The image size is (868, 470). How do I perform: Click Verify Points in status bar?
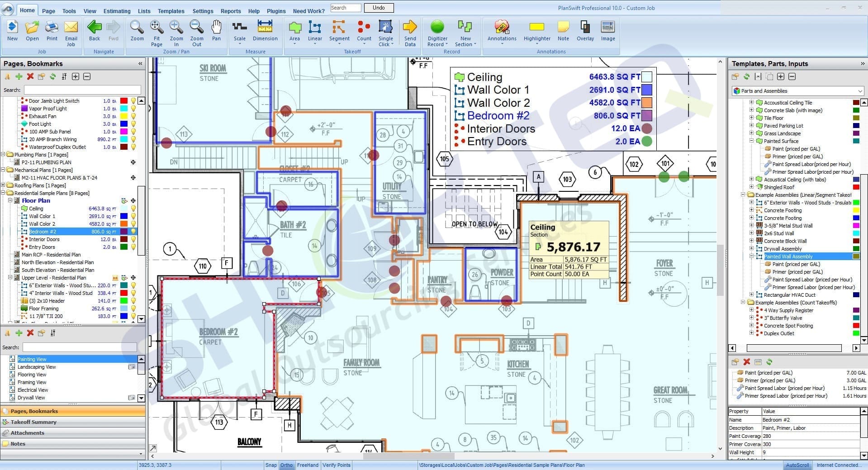[337, 465]
